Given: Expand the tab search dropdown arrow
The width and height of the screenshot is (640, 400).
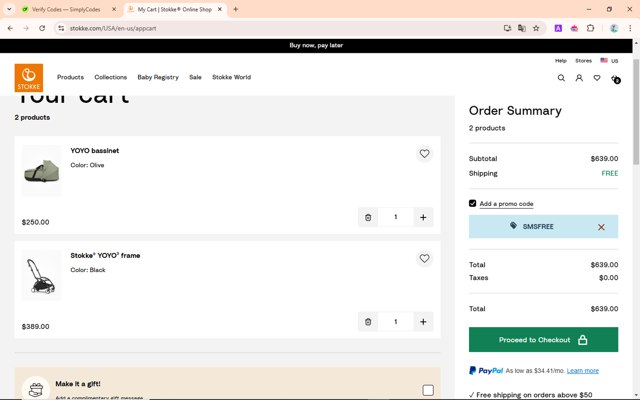Looking at the screenshot, I should click(9, 9).
